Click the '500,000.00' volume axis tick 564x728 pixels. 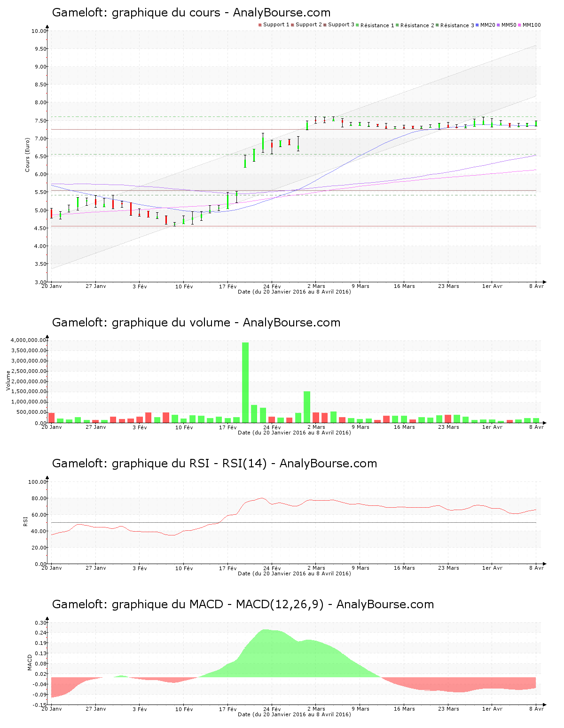pyautogui.click(x=31, y=412)
